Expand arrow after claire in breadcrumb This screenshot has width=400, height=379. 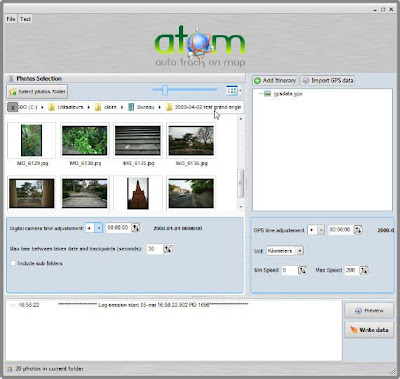(x=122, y=107)
